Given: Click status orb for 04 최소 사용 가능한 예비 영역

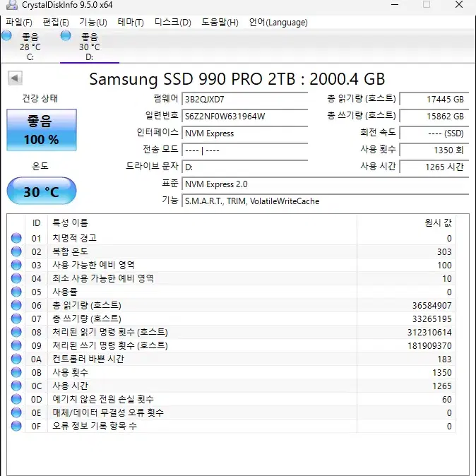Looking at the screenshot, I should pos(16,278).
